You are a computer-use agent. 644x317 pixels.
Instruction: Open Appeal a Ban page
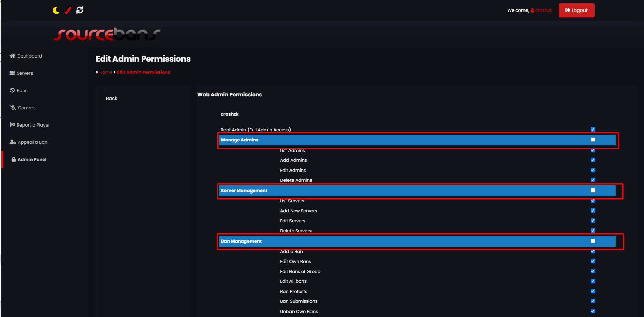33,142
